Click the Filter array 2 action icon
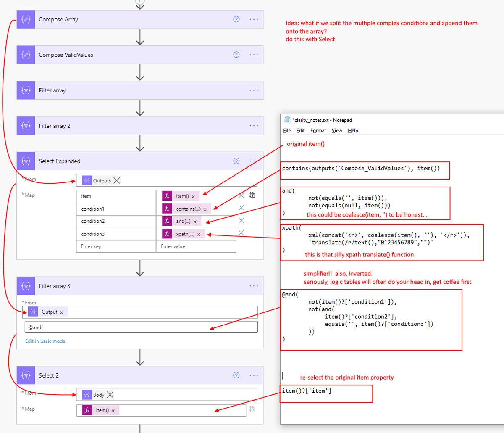 click(26, 126)
